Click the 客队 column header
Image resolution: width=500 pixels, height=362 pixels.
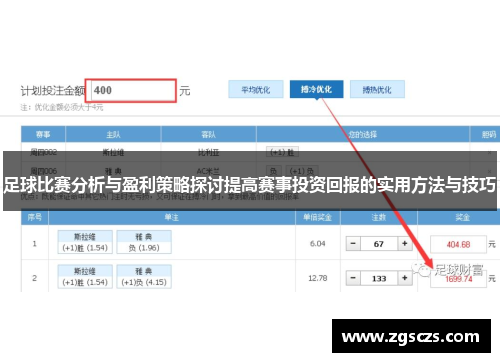pos(208,134)
